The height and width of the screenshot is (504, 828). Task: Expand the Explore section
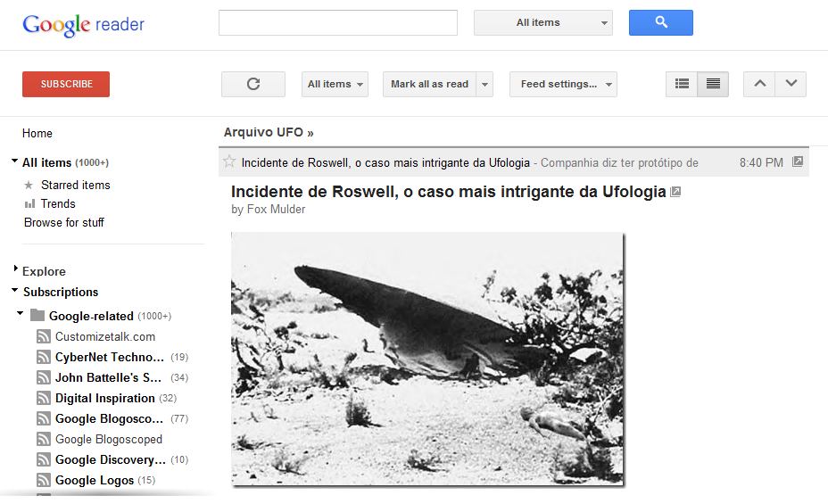[15, 269]
